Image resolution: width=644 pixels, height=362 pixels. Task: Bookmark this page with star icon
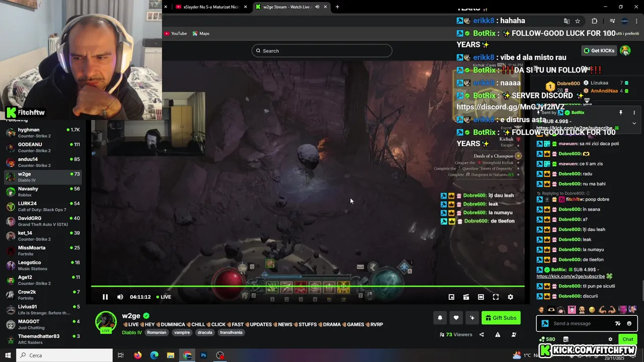pyautogui.click(x=578, y=21)
